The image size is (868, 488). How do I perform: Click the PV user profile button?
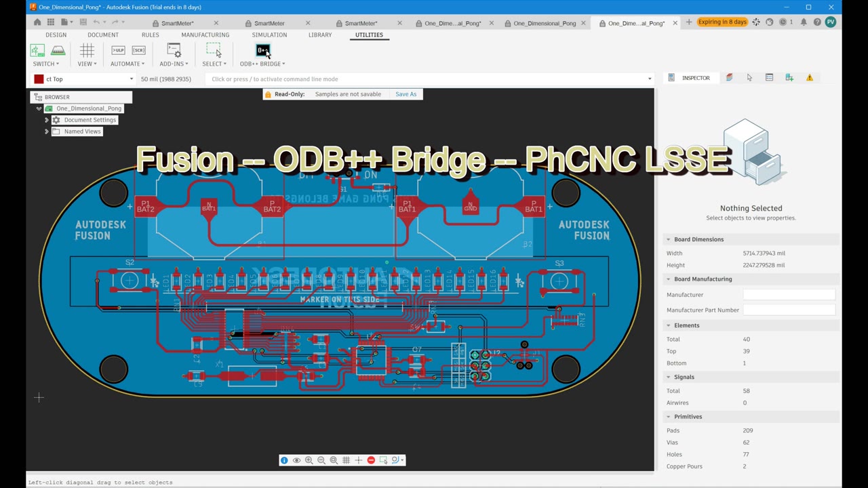[x=830, y=22]
